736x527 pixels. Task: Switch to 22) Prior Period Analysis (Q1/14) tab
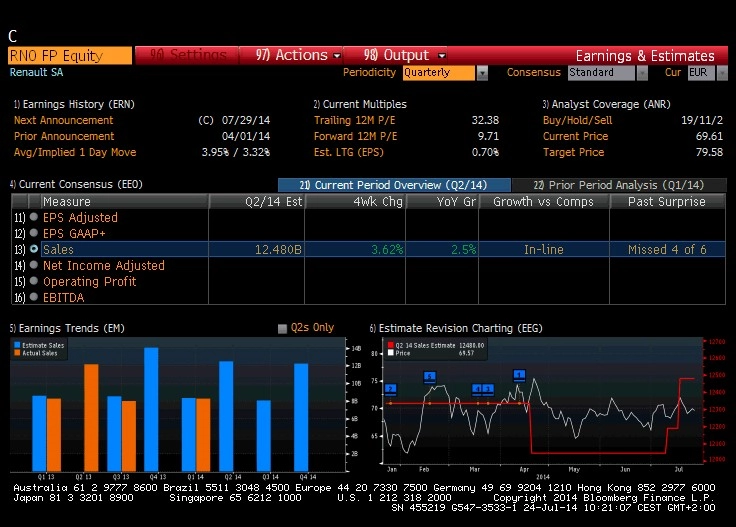point(619,185)
